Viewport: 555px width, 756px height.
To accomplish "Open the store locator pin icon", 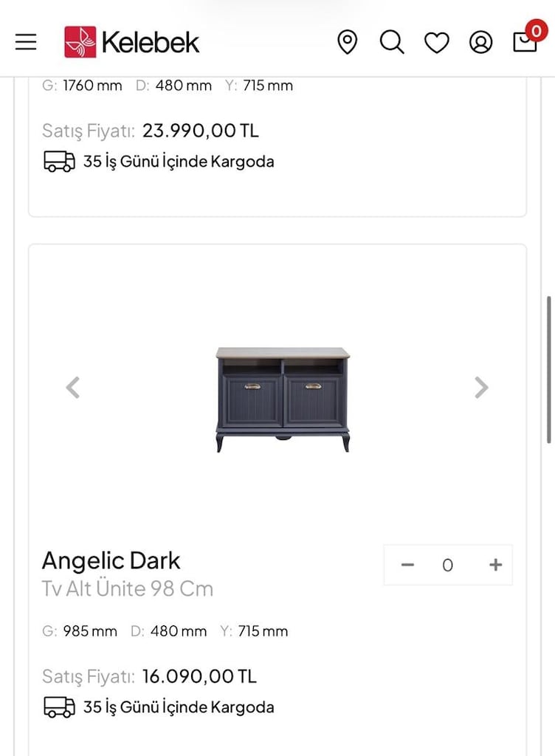I will coord(347,42).
